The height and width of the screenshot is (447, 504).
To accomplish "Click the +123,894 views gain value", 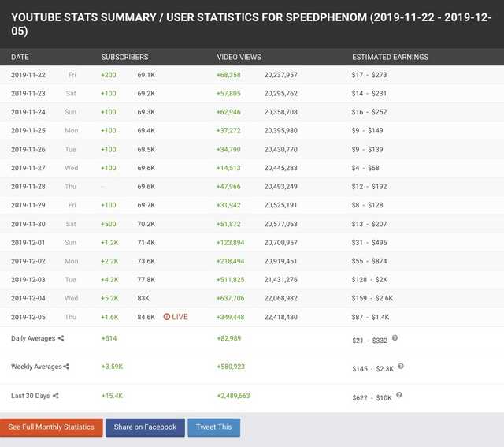I will click(231, 243).
